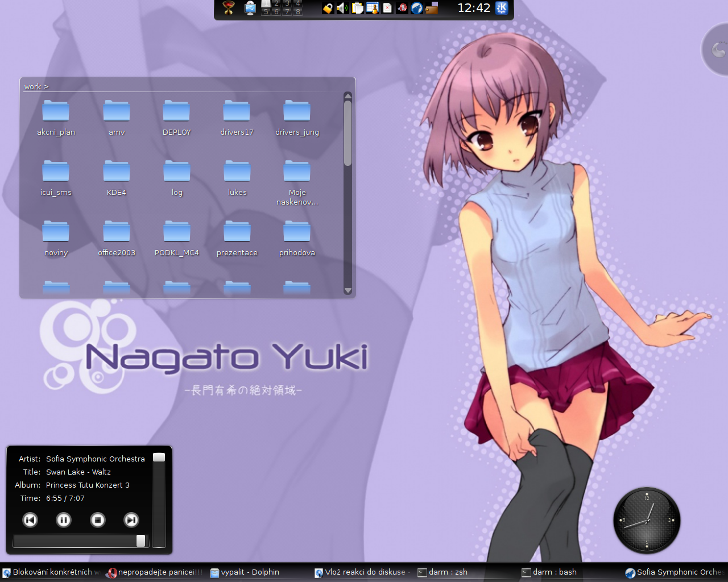Switch to 'Sofia Symphonic Orche' taskbar window
The height and width of the screenshot is (582, 728).
[675, 572]
